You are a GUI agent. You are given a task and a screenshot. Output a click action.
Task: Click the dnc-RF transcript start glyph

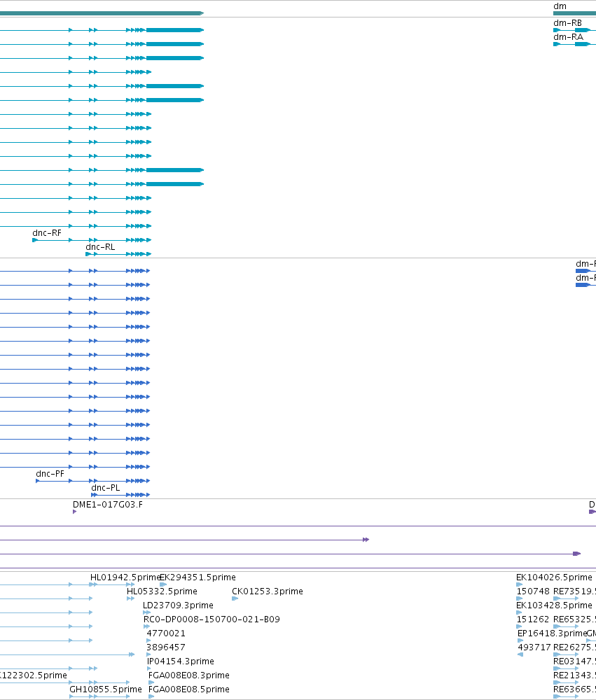(35, 240)
